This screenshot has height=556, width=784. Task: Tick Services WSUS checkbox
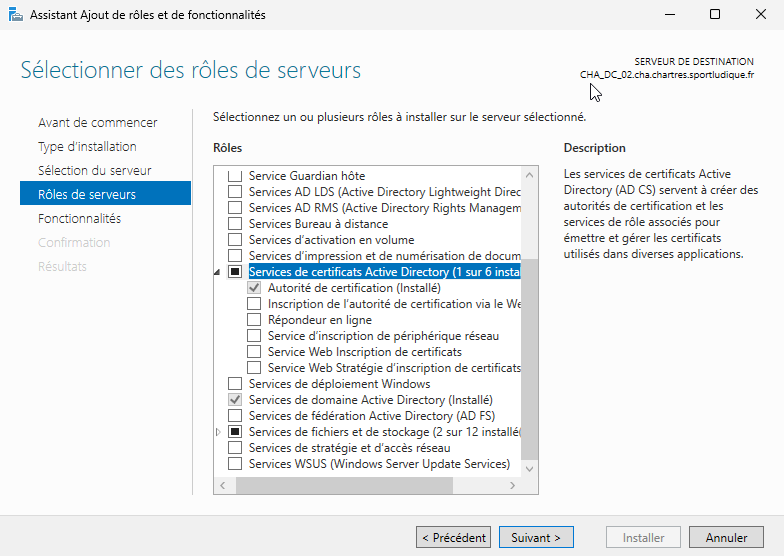[235, 464]
